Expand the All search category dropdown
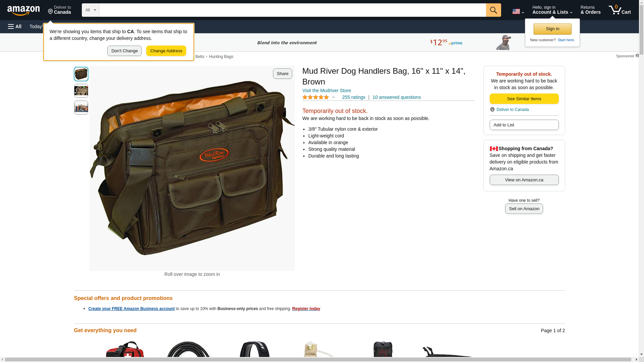The height and width of the screenshot is (362, 644). pyautogui.click(x=91, y=10)
